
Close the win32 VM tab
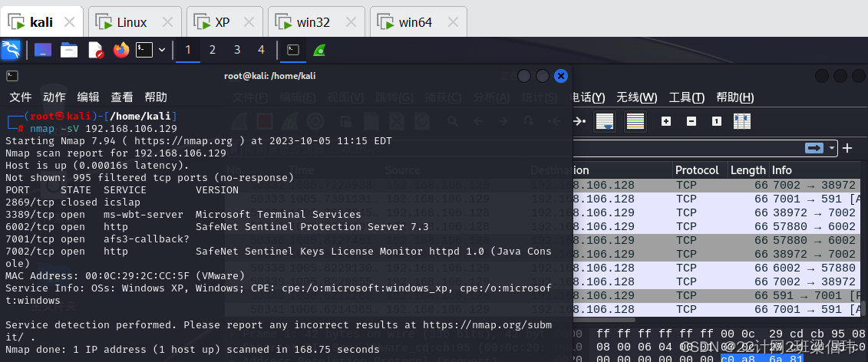351,22
